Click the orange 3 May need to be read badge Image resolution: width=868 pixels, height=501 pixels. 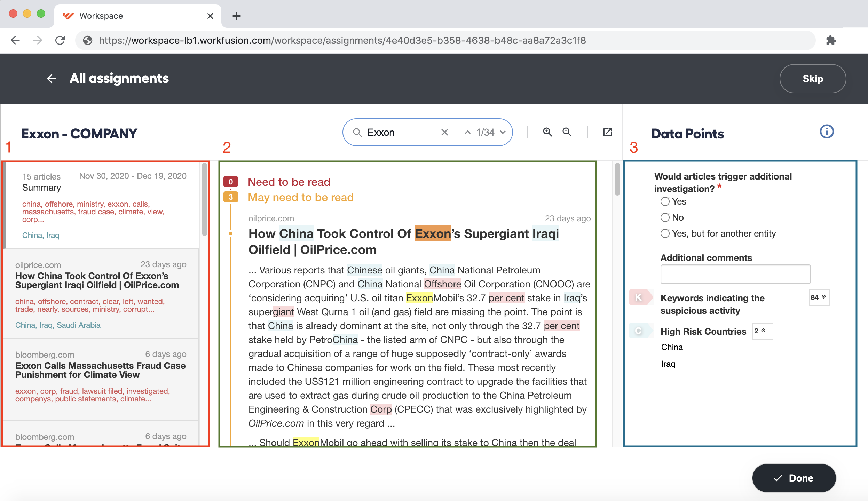(230, 197)
